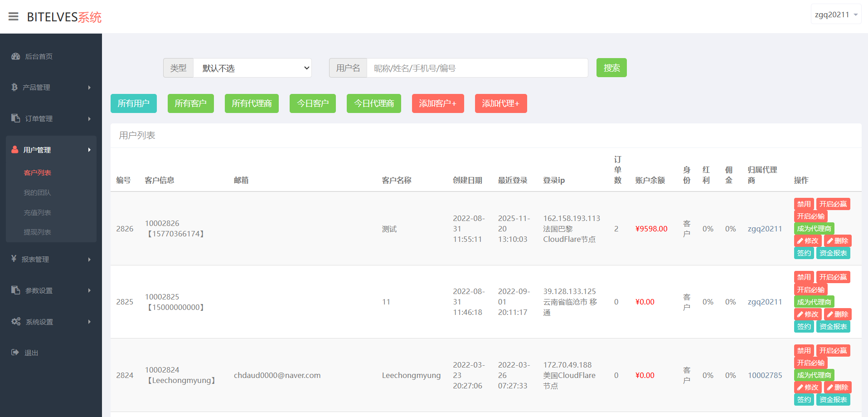
Task: Expand the 订单管理 submenu arrow
Action: tap(89, 119)
